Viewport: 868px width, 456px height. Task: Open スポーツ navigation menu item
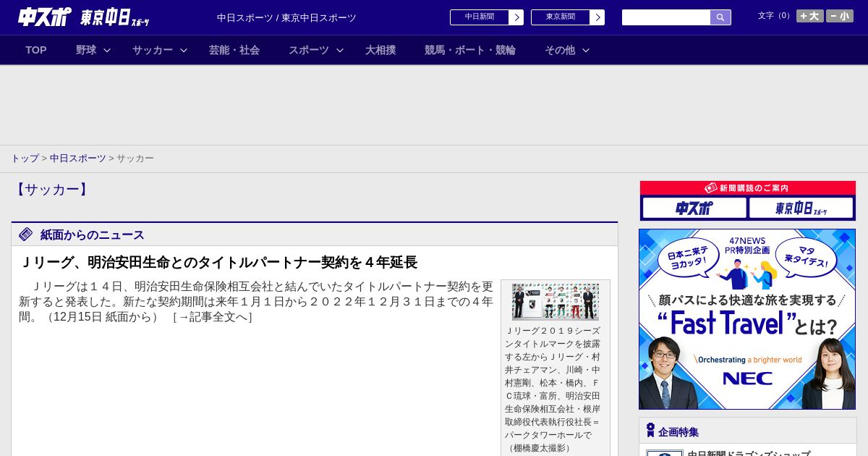309,50
